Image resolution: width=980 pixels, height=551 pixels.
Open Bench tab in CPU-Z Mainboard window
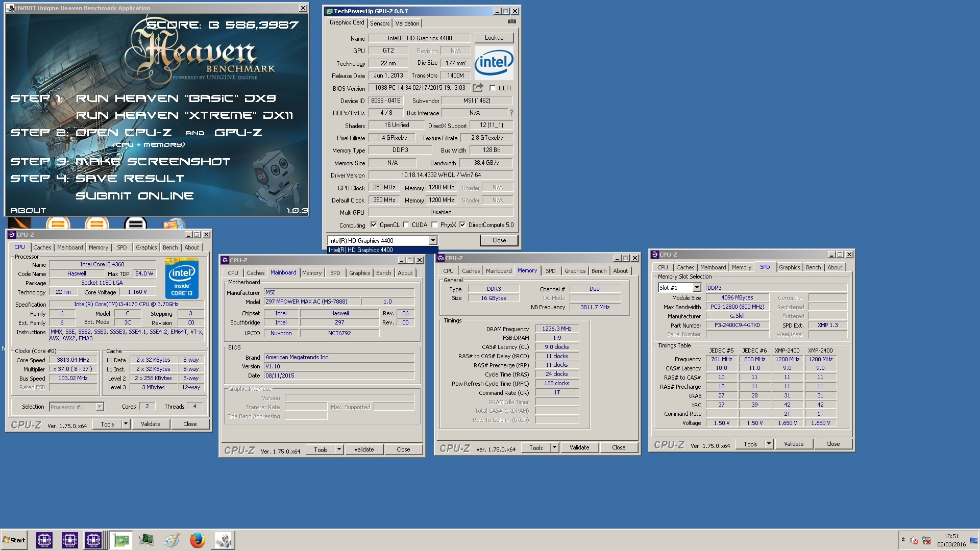(383, 273)
